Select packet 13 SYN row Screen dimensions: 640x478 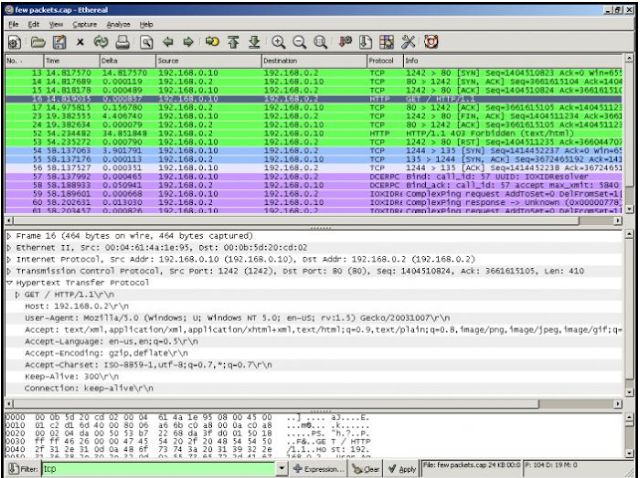coord(313,73)
